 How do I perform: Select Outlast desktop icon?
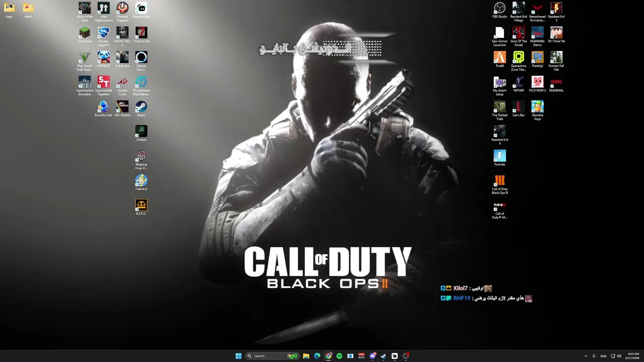(141, 134)
